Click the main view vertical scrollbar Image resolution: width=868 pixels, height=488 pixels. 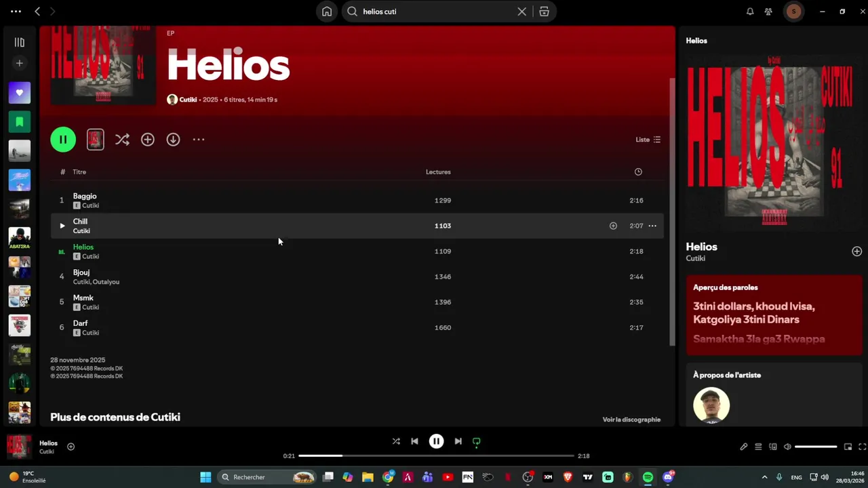[673, 212]
